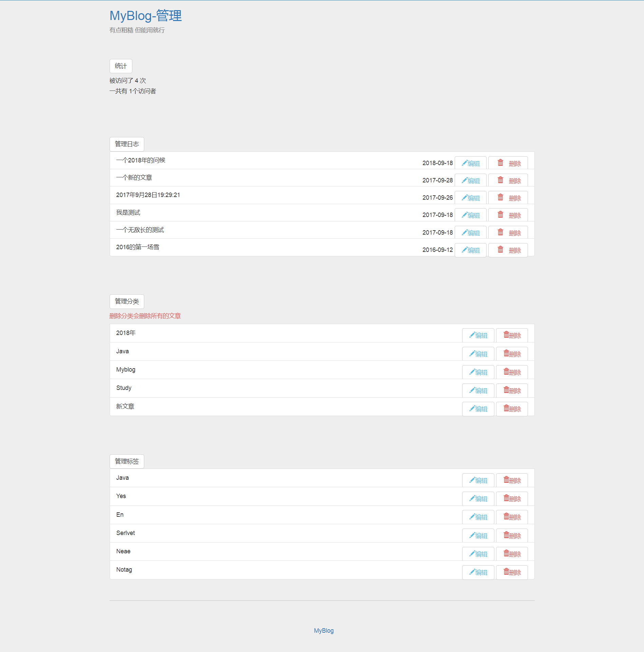Select the 管理日志 section button
This screenshot has width=644, height=652.
coord(127,144)
